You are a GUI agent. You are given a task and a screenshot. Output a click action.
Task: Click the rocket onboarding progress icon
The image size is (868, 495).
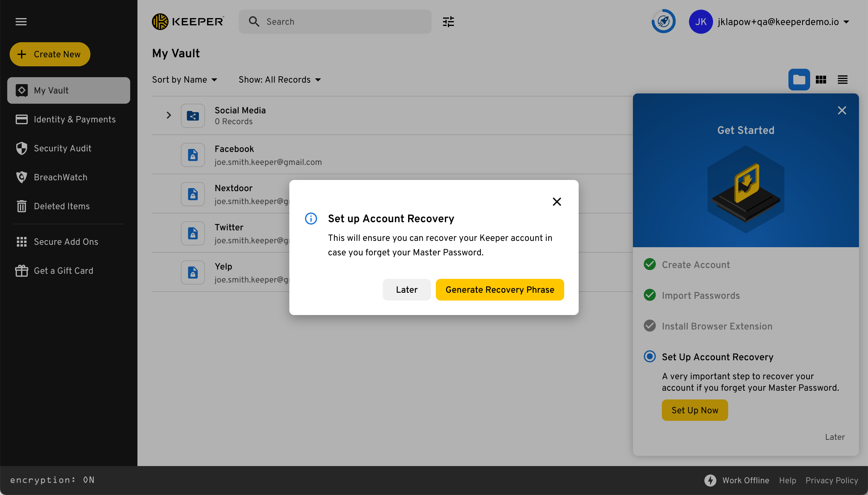[x=663, y=22]
